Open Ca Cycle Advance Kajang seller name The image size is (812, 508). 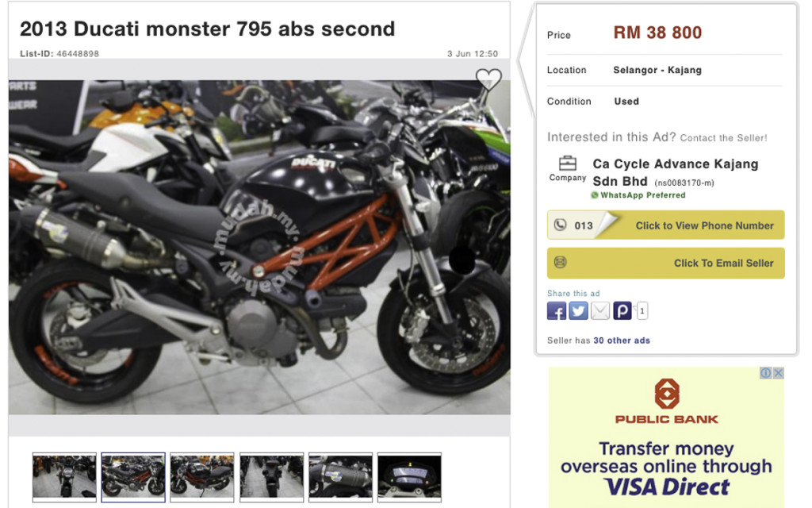(676, 172)
